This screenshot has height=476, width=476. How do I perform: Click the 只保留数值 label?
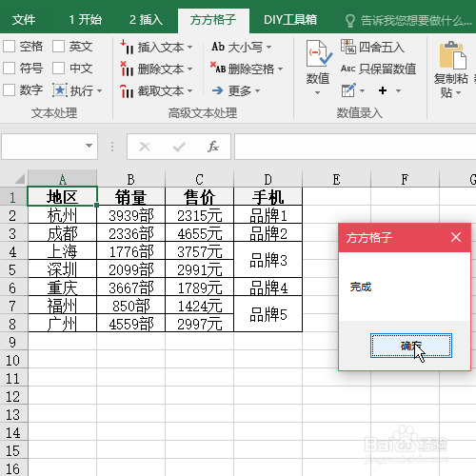pyautogui.click(x=387, y=69)
